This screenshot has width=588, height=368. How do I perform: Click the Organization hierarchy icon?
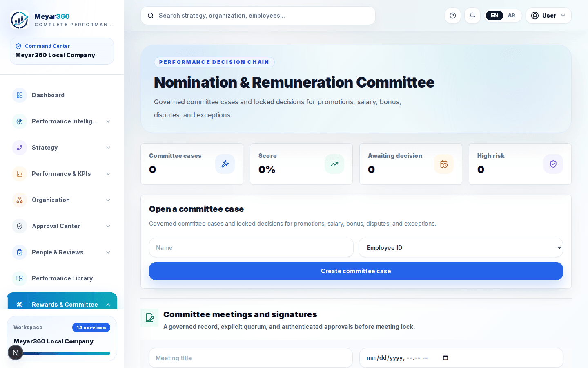click(x=20, y=200)
